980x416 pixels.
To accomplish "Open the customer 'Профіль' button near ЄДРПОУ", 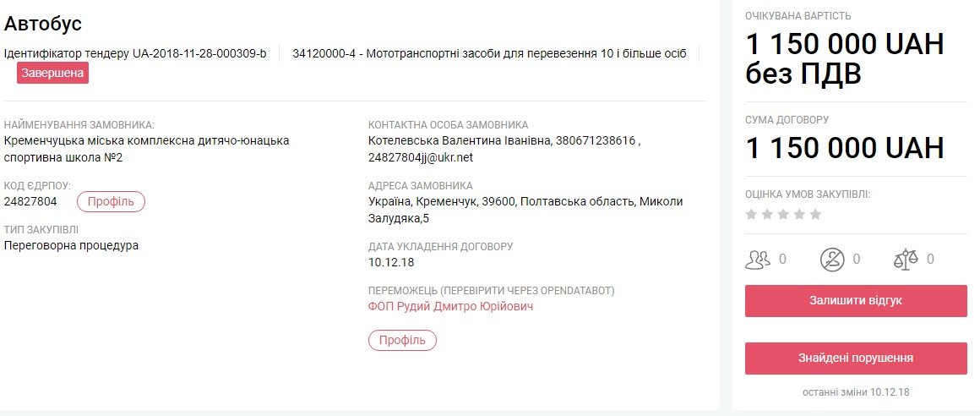I will click(111, 201).
